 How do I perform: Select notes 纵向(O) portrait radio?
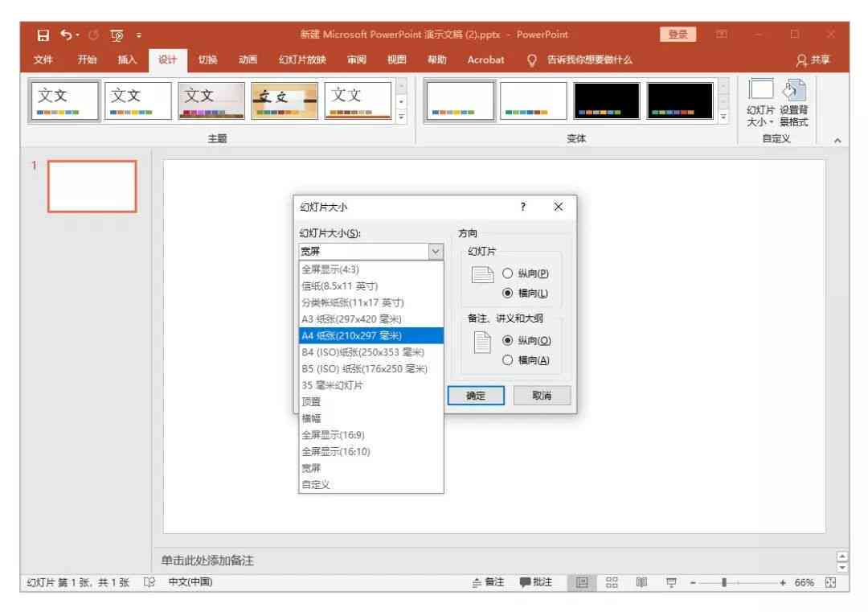(507, 341)
